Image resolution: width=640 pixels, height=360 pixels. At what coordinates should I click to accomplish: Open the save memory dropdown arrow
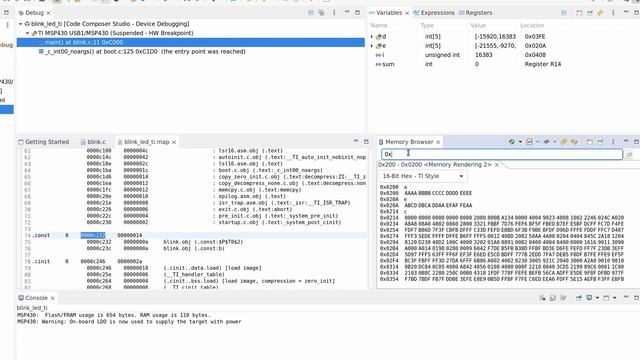tap(537, 142)
